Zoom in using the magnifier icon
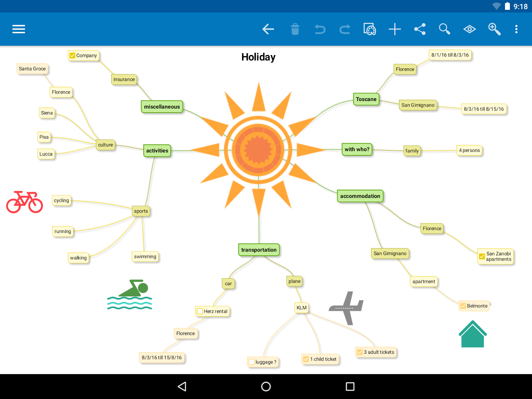This screenshot has width=532, height=399. pos(494,29)
